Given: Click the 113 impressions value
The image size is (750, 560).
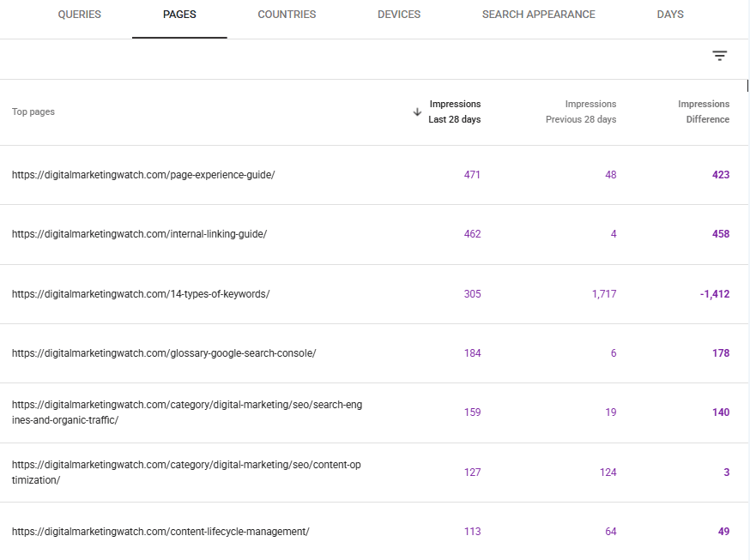Looking at the screenshot, I should click(472, 532).
